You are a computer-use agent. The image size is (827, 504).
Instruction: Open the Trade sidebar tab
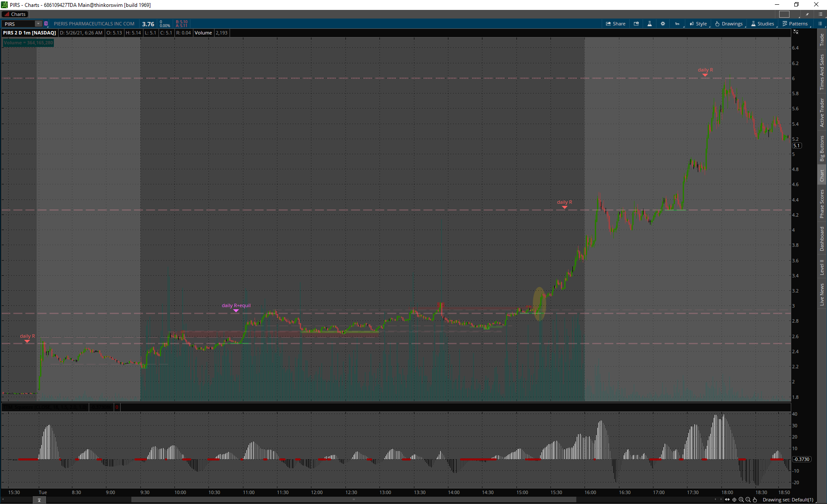coord(822,40)
